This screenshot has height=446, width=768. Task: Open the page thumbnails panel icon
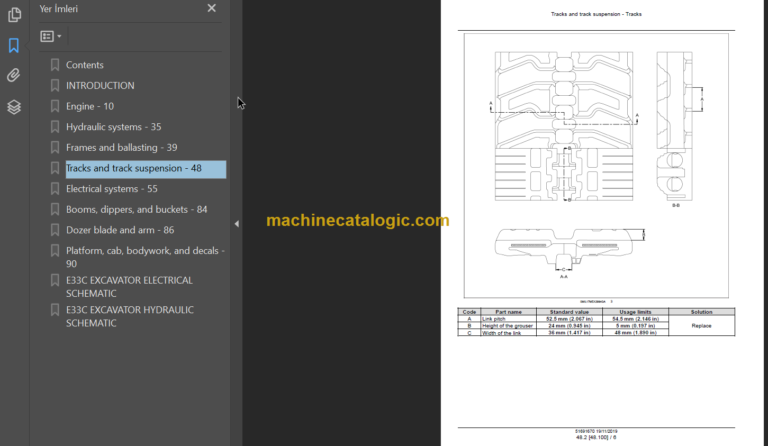14,15
